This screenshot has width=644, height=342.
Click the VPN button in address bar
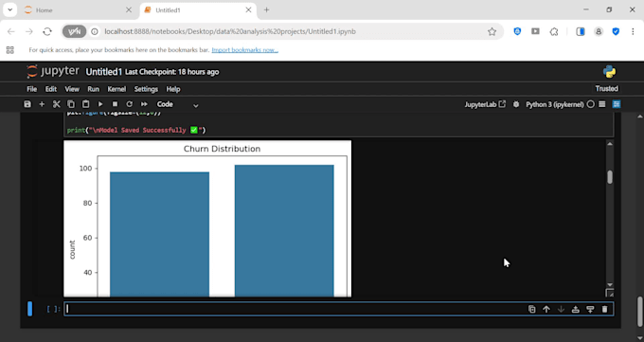point(74,31)
